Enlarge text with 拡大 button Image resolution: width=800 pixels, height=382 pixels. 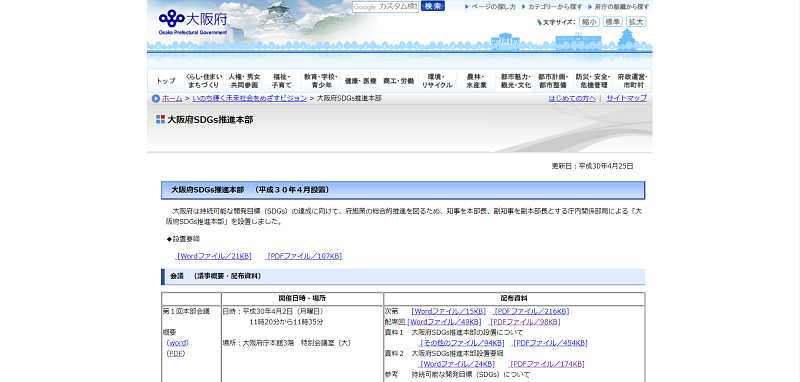[x=636, y=22]
